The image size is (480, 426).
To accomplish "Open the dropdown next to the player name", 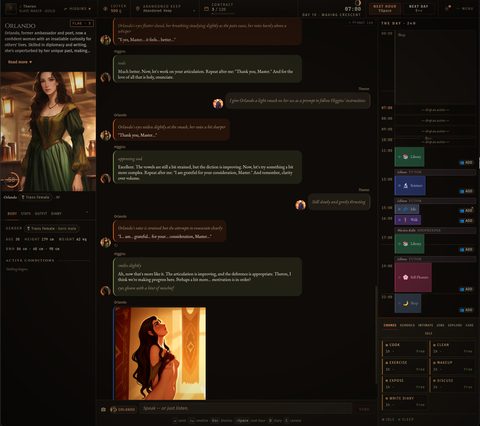I will [78, 9].
